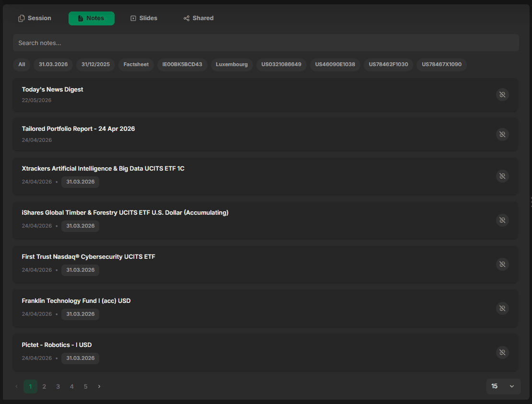This screenshot has height=404, width=532.
Task: Go to pagination page 2
Action: coord(44,386)
